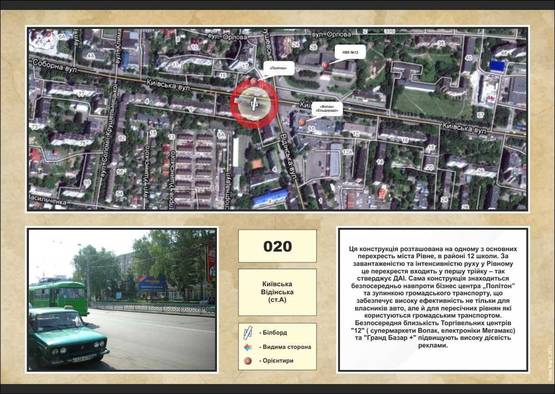This screenshot has width=555, height=394.
Task: Click the rightmost "Київська вул." map label
Action: point(464,130)
